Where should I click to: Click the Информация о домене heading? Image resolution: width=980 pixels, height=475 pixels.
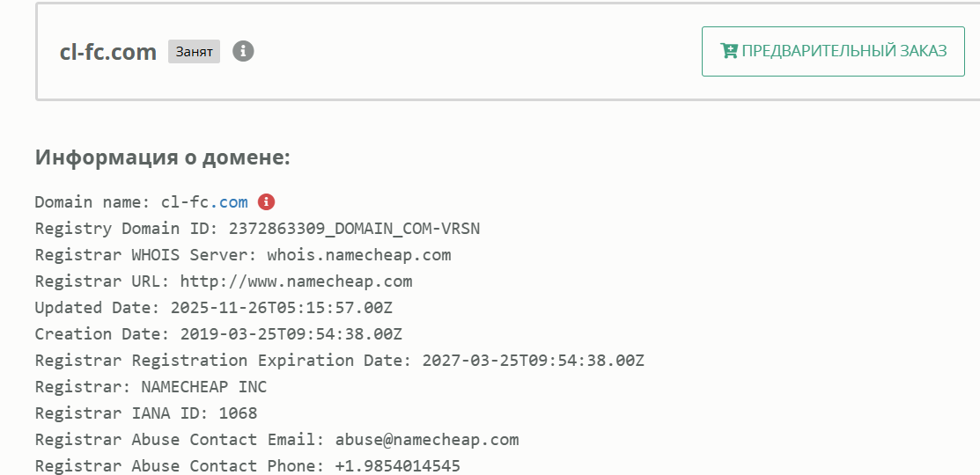click(x=163, y=158)
